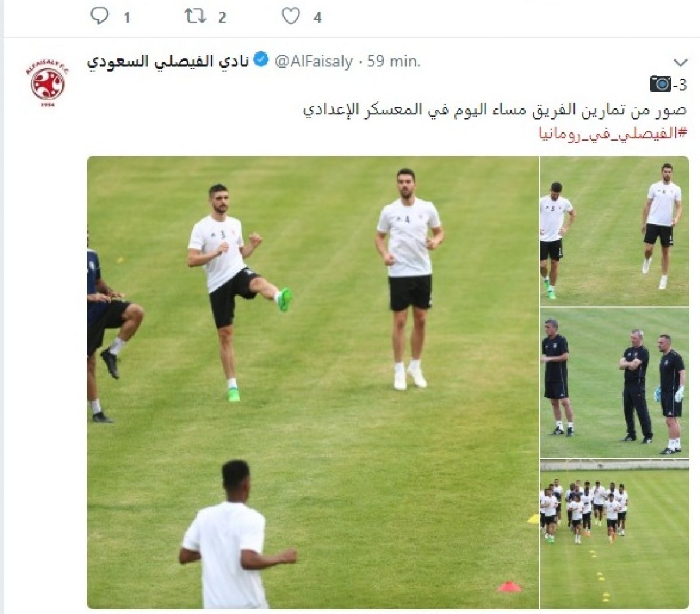700x614 pixels.
Task: Open thumbnail of team jogging group
Action: (x=614, y=534)
